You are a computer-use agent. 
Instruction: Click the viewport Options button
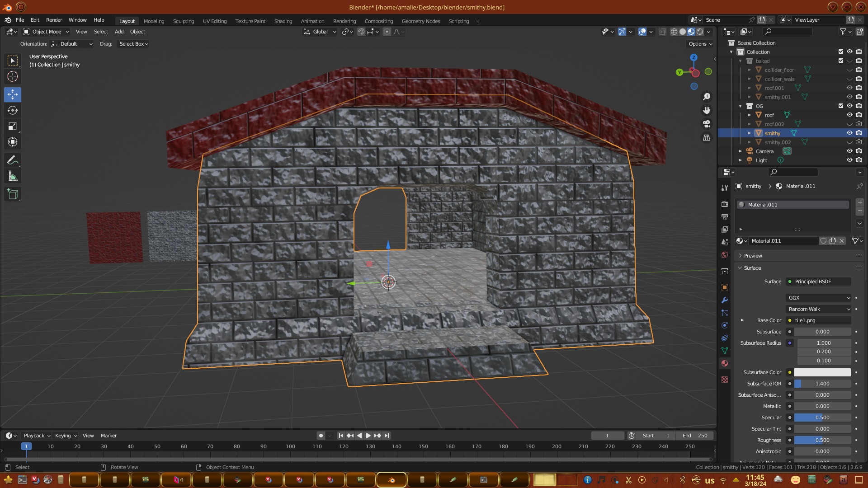700,44
